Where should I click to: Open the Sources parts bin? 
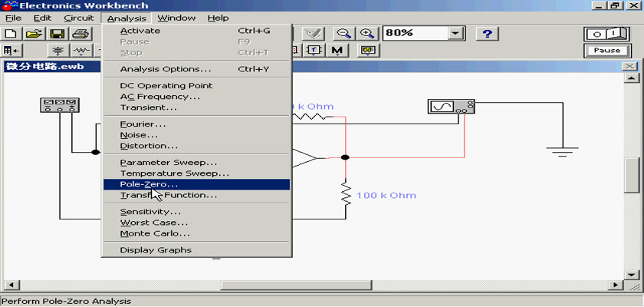tap(59, 51)
